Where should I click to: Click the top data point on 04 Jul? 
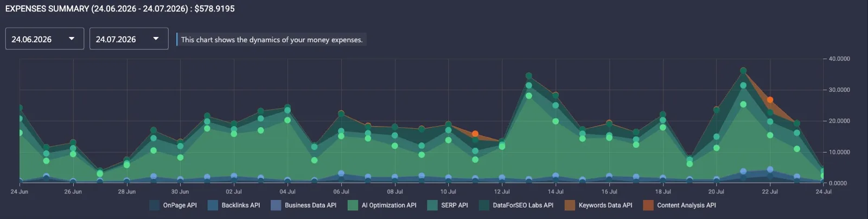pos(288,108)
